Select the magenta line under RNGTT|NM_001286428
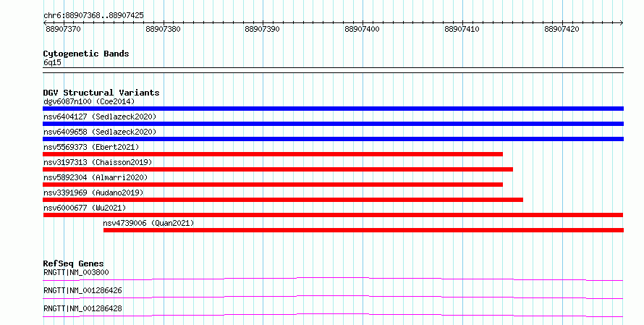 point(333,316)
